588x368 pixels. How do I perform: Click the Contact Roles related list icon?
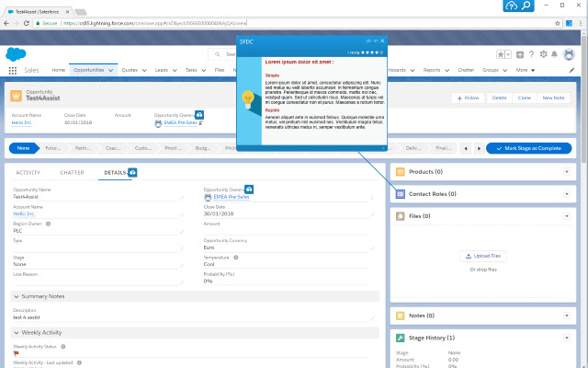pos(401,194)
